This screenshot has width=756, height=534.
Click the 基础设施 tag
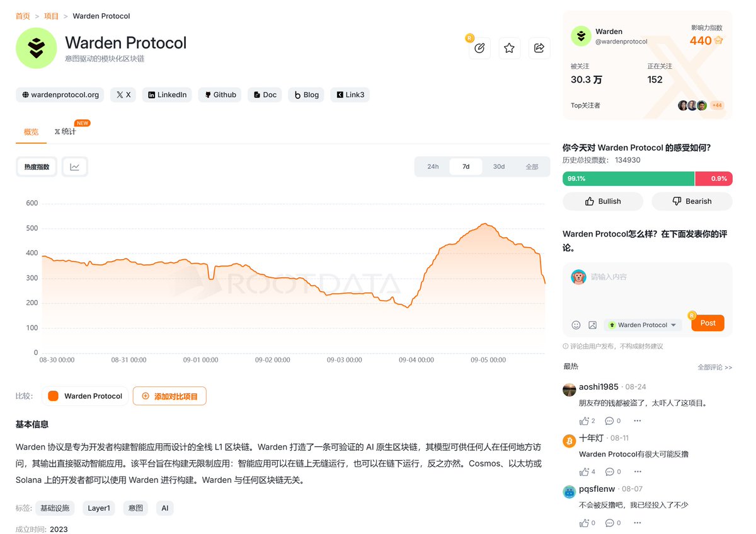[55, 508]
